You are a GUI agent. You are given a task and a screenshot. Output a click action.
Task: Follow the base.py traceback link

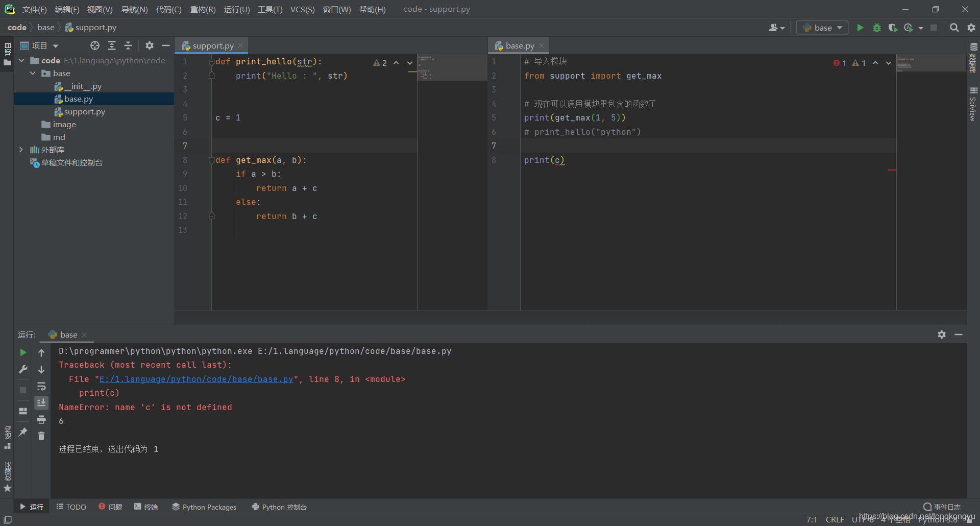pos(196,379)
